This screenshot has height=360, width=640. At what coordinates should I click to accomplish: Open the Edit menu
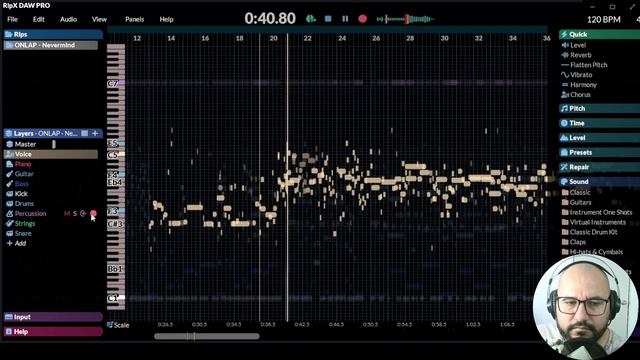(38, 19)
